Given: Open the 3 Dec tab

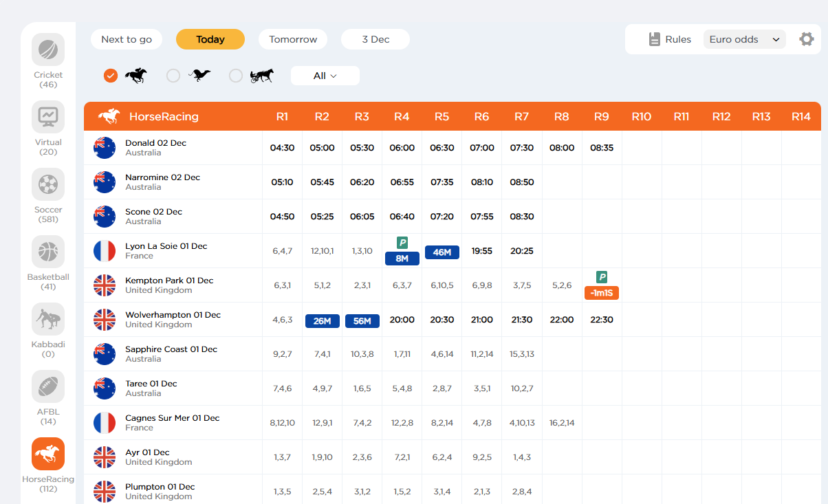Looking at the screenshot, I should [375, 39].
